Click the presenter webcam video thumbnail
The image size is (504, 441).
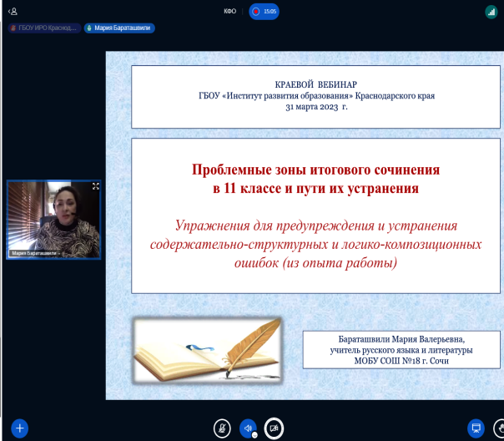pos(54,217)
